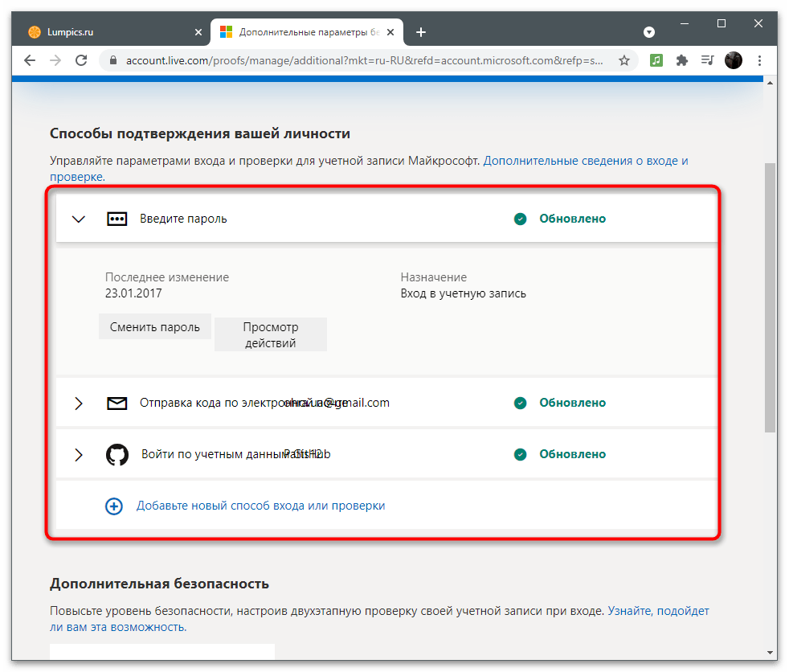This screenshot has width=789, height=672.
Task: Expand the email code verification row
Action: click(79, 404)
